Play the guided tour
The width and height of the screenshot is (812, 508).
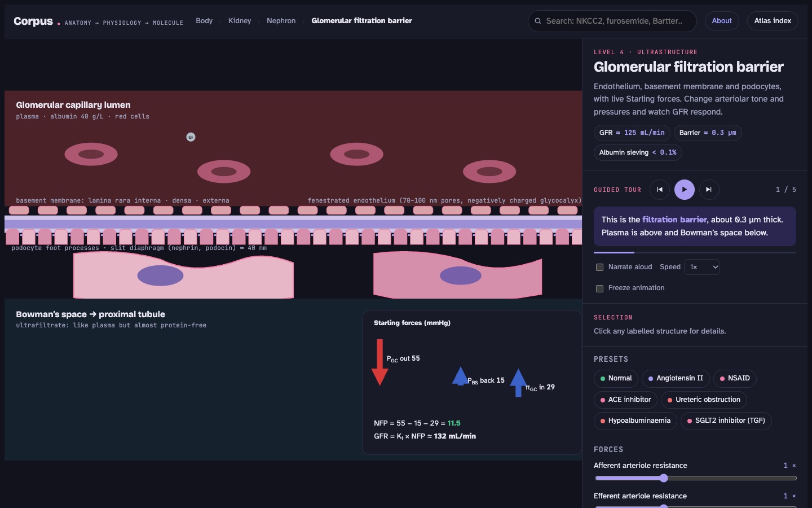[685, 190]
